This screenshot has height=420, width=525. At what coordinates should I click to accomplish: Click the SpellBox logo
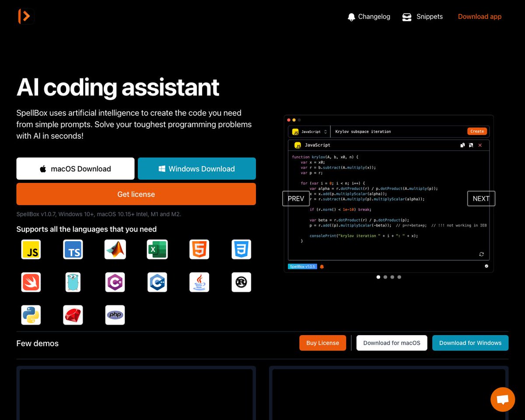click(25, 16)
